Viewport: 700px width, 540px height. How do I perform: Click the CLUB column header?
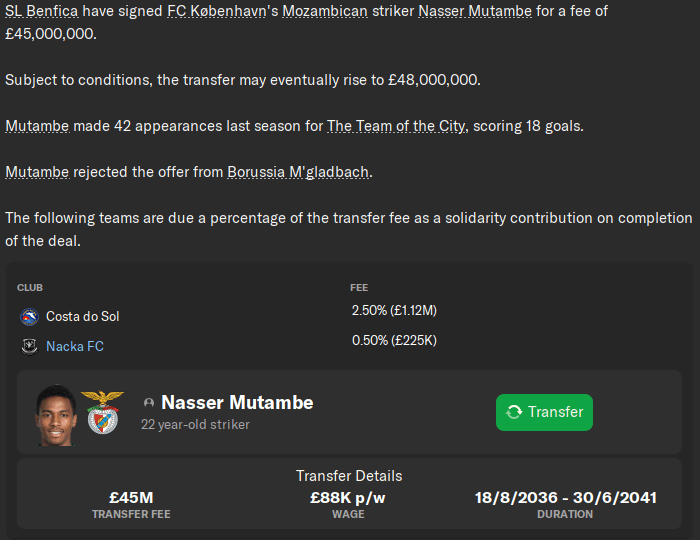point(30,288)
